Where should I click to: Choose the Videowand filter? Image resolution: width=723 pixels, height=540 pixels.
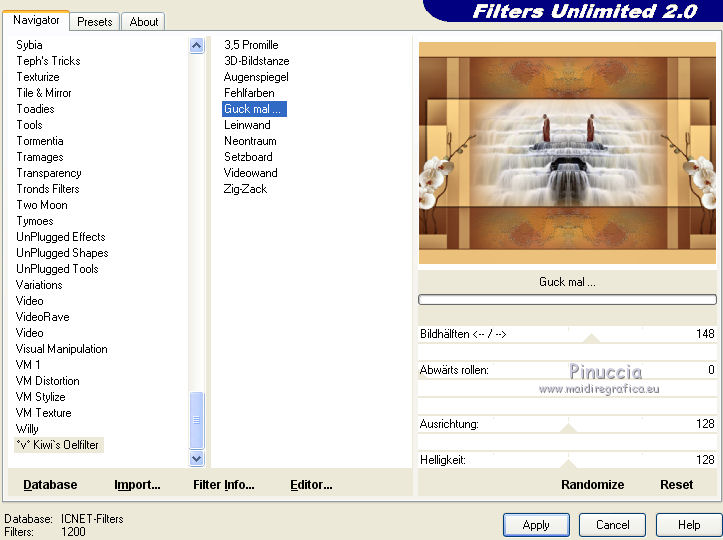tap(250, 173)
